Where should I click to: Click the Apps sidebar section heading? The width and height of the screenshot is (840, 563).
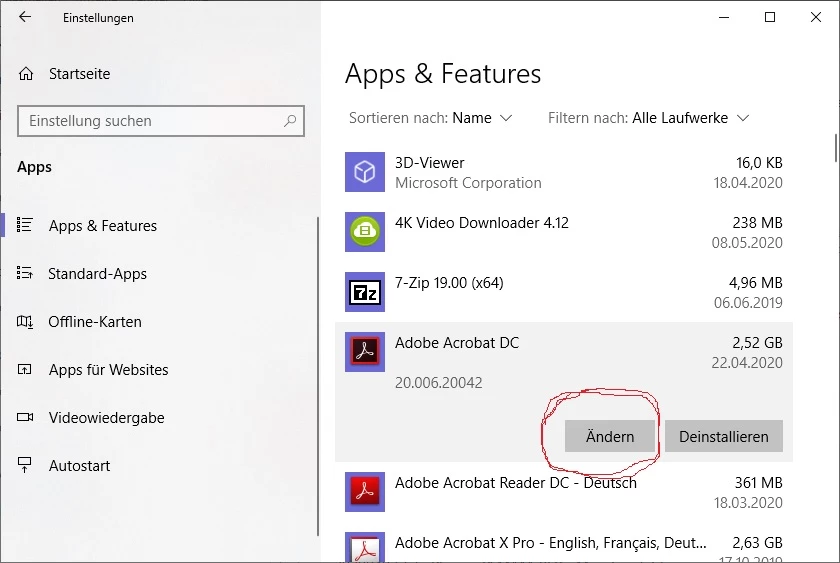(34, 167)
